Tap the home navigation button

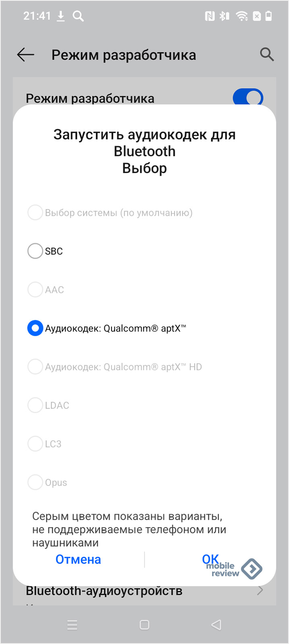point(144,625)
